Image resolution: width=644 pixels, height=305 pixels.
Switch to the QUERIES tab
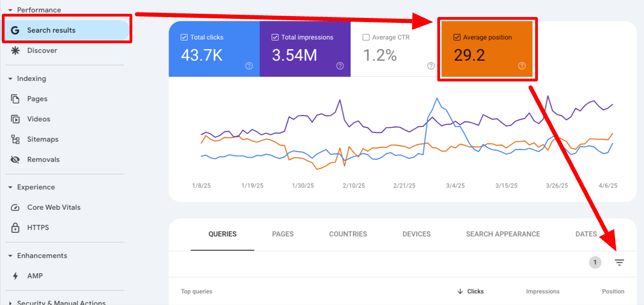223,234
